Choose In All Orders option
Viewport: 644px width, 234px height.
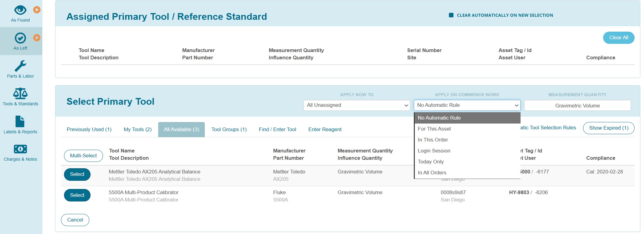(467, 173)
